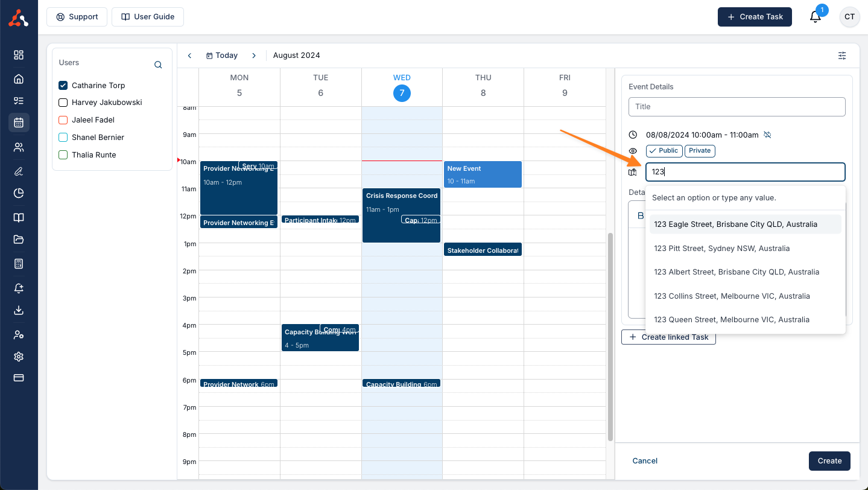Open the home icon in sidebar
This screenshot has height=490, width=868.
[x=19, y=78]
